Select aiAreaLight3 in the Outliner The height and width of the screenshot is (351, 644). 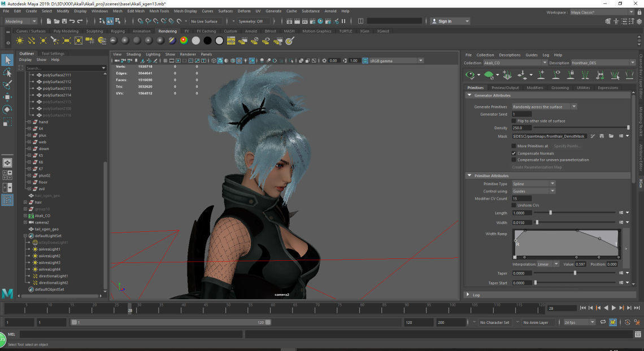(49, 262)
